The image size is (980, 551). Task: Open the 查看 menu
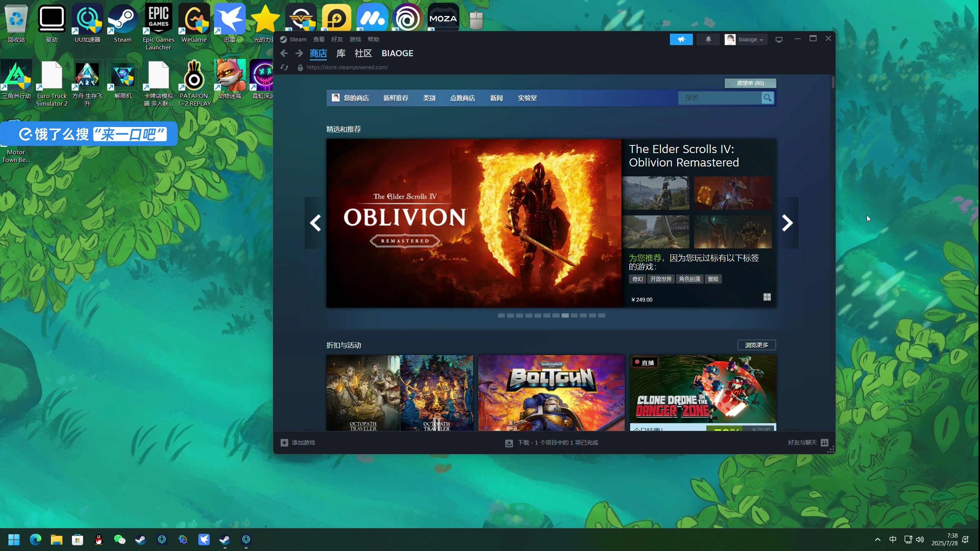[319, 39]
